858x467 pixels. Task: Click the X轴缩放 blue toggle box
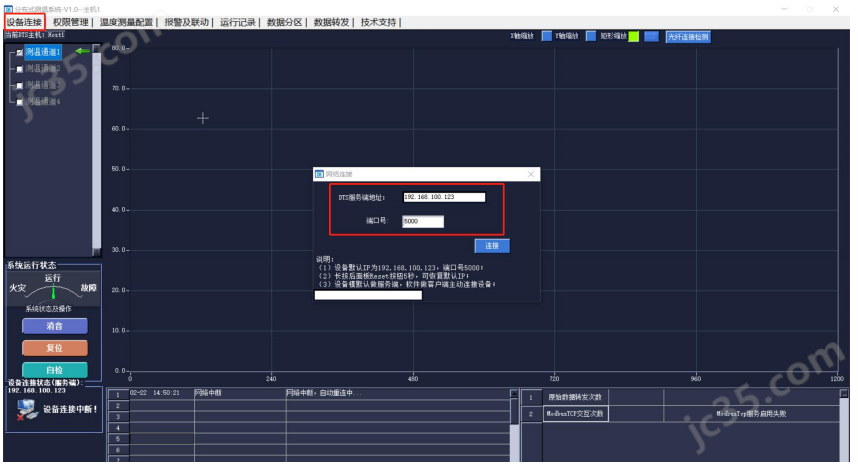click(547, 36)
